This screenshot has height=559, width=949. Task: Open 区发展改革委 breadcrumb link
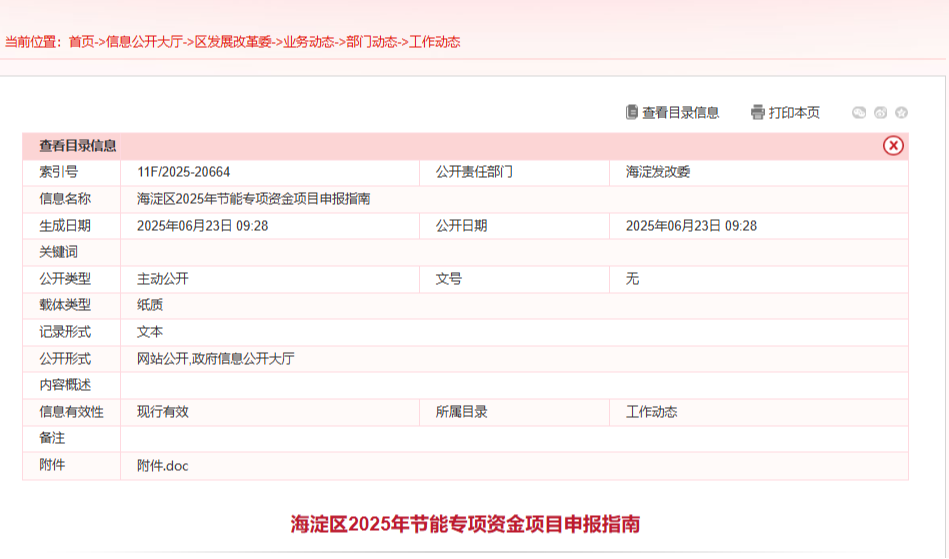click(x=233, y=42)
